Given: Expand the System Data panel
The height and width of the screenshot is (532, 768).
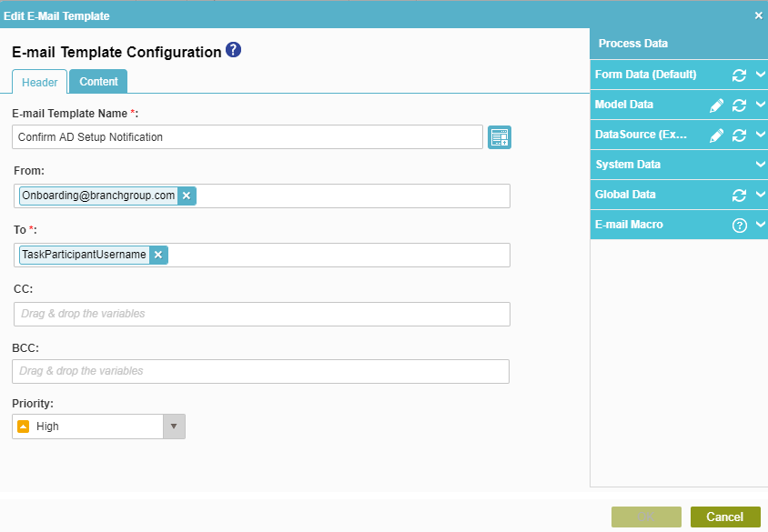Looking at the screenshot, I should [760, 166].
